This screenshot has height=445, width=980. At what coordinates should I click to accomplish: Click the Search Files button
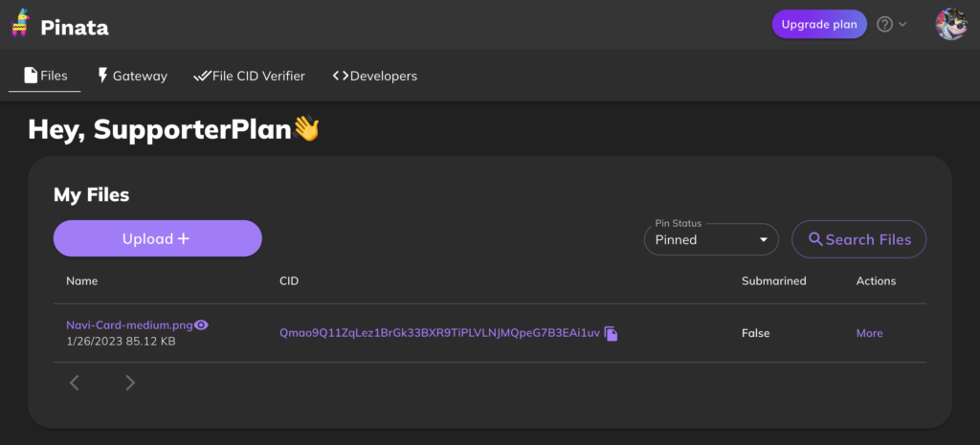[858, 239]
